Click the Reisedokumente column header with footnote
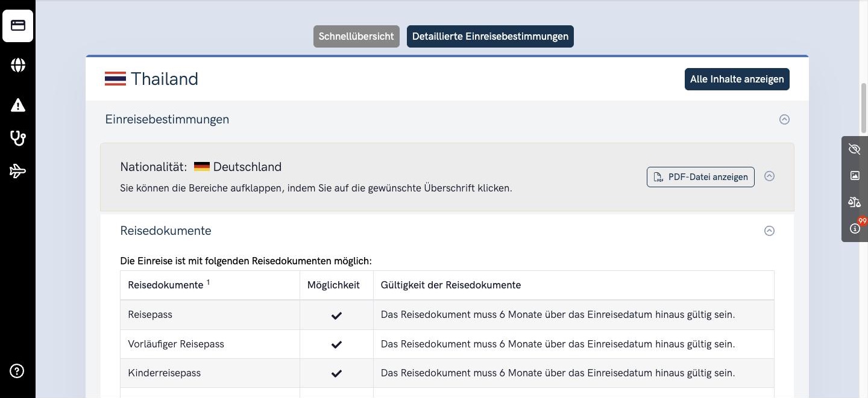The image size is (868, 398). point(210,285)
